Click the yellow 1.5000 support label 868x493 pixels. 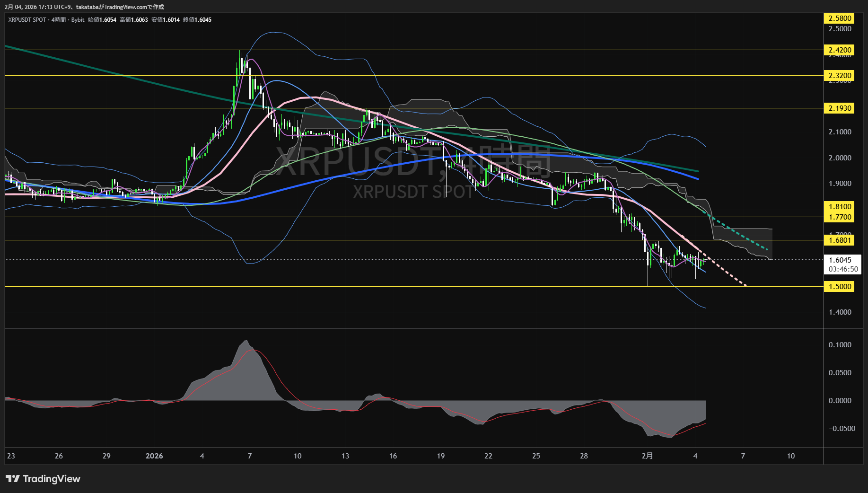pyautogui.click(x=840, y=287)
